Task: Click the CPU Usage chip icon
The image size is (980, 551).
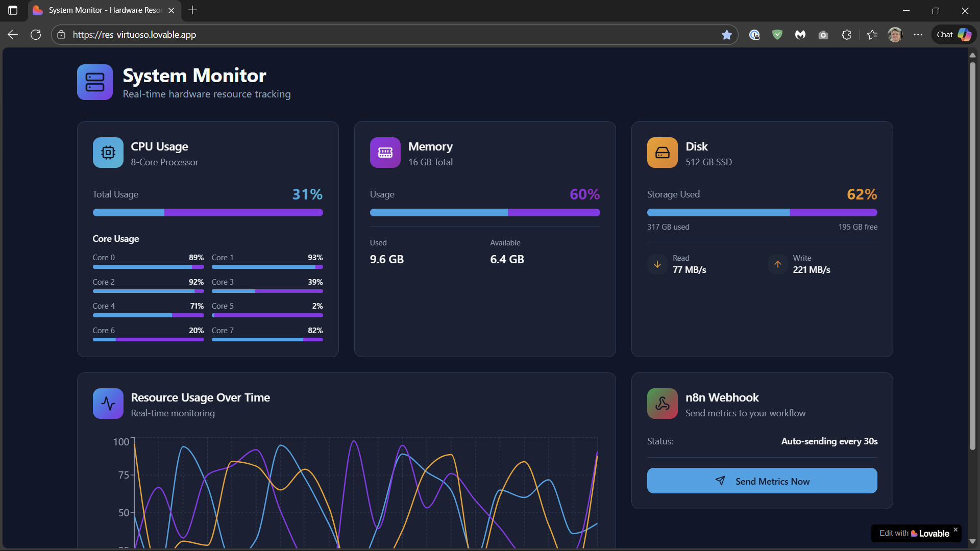Action: (x=108, y=153)
